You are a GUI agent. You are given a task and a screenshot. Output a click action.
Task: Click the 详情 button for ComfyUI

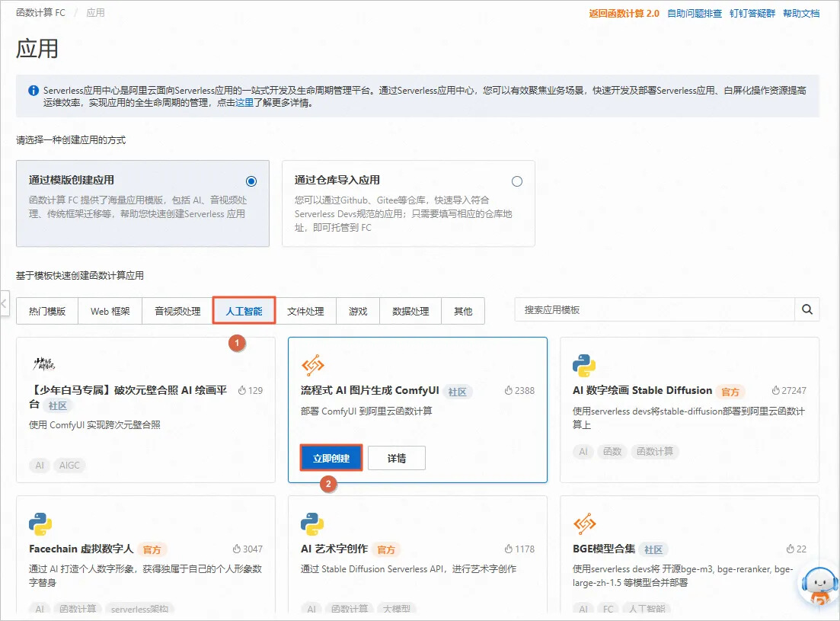click(396, 458)
